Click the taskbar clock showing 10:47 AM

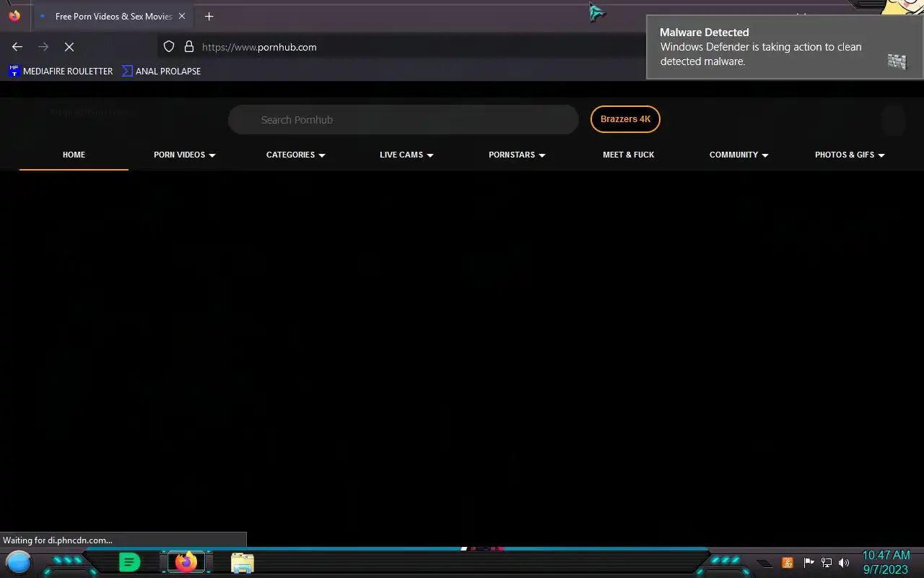tap(886, 562)
